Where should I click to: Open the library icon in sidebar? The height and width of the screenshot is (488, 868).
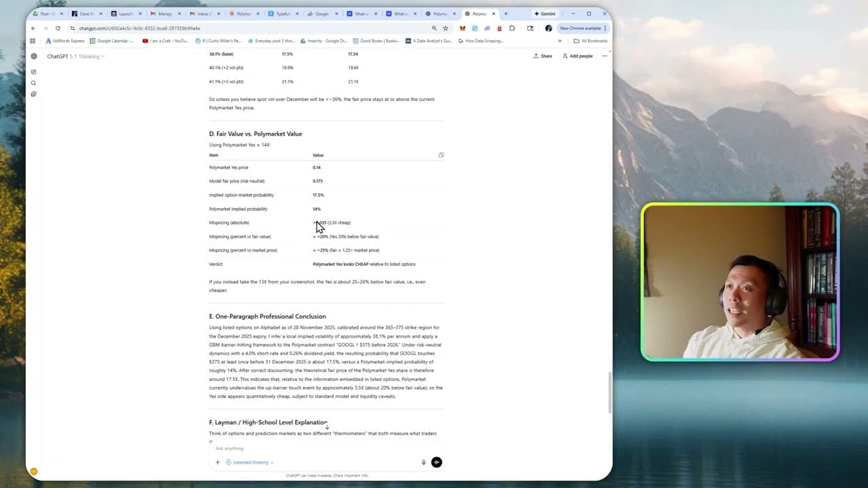[x=34, y=94]
